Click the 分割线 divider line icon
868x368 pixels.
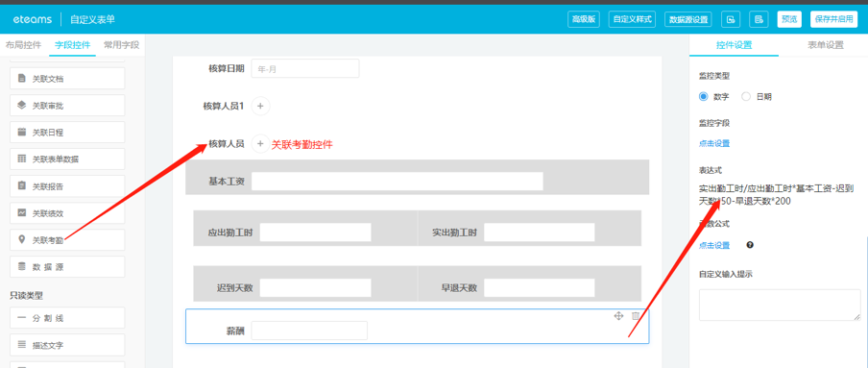(x=21, y=318)
